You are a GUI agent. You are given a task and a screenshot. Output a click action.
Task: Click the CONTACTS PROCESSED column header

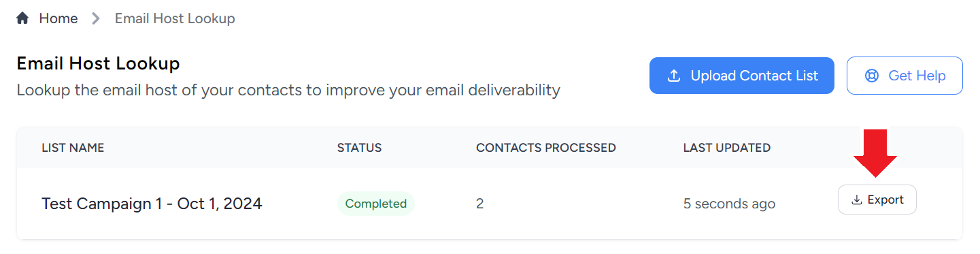546,148
